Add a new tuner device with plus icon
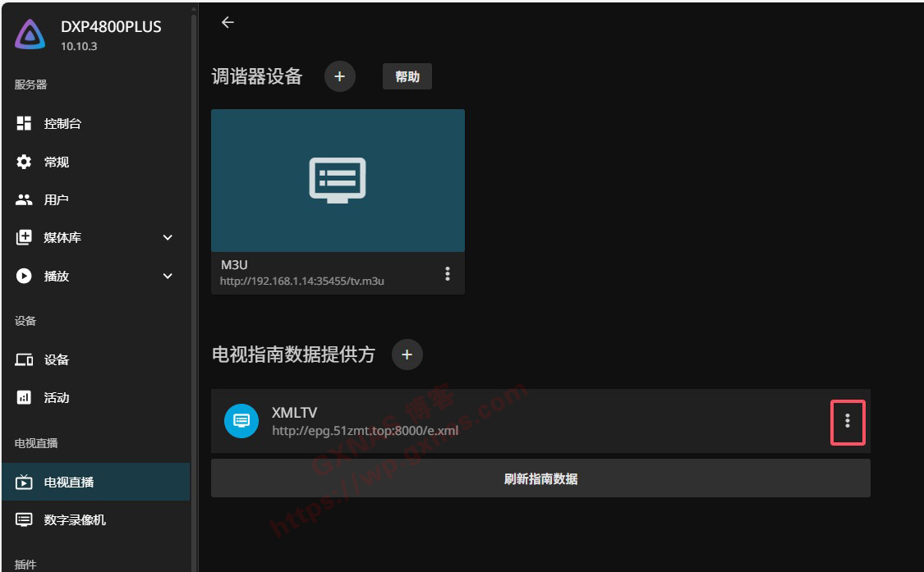 pyautogui.click(x=340, y=77)
